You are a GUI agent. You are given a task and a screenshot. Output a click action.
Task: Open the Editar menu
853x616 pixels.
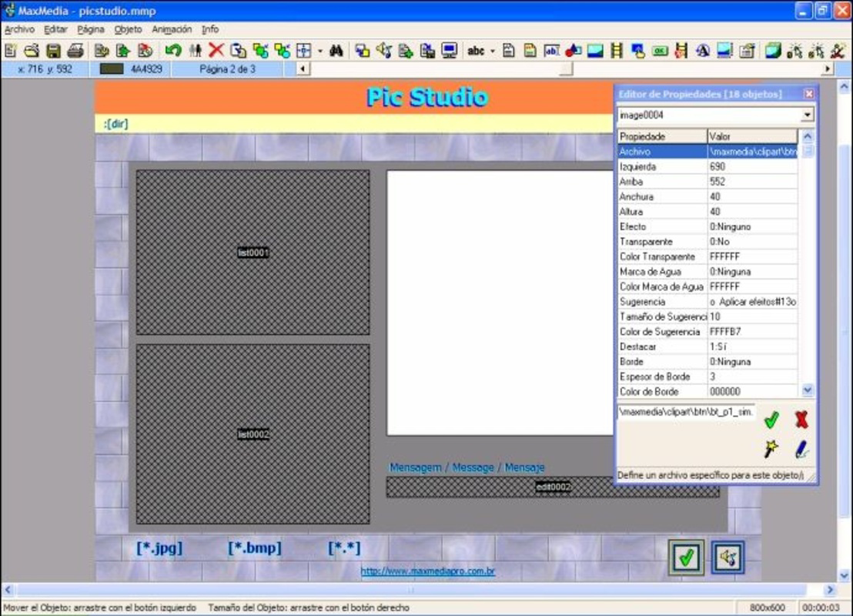55,29
